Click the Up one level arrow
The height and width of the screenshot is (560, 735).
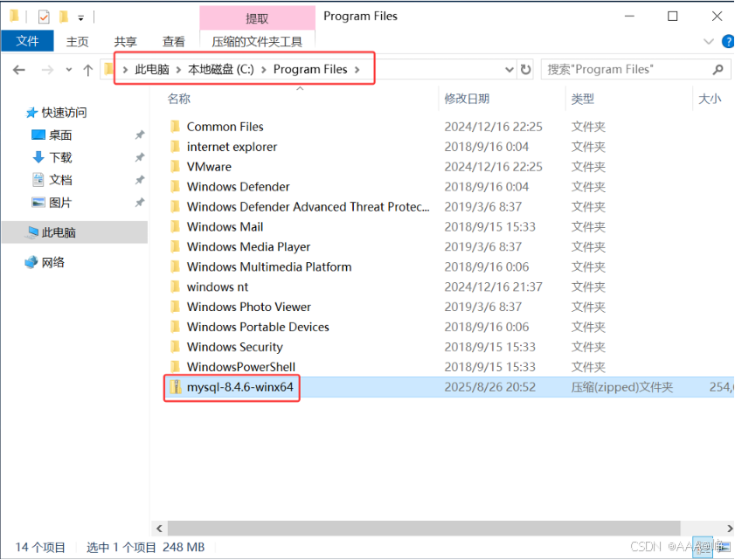(x=87, y=70)
